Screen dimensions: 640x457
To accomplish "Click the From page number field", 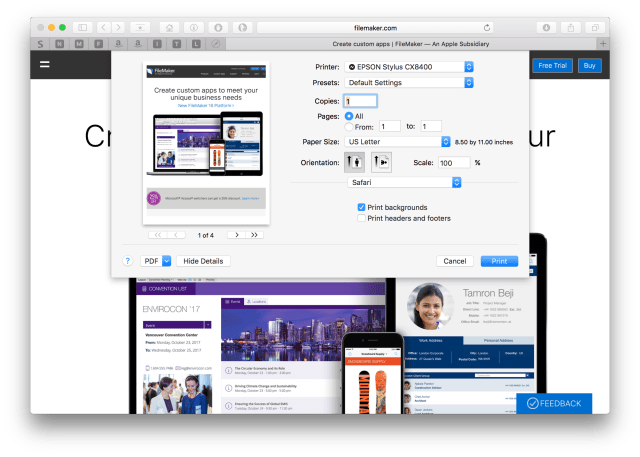I will [x=390, y=126].
